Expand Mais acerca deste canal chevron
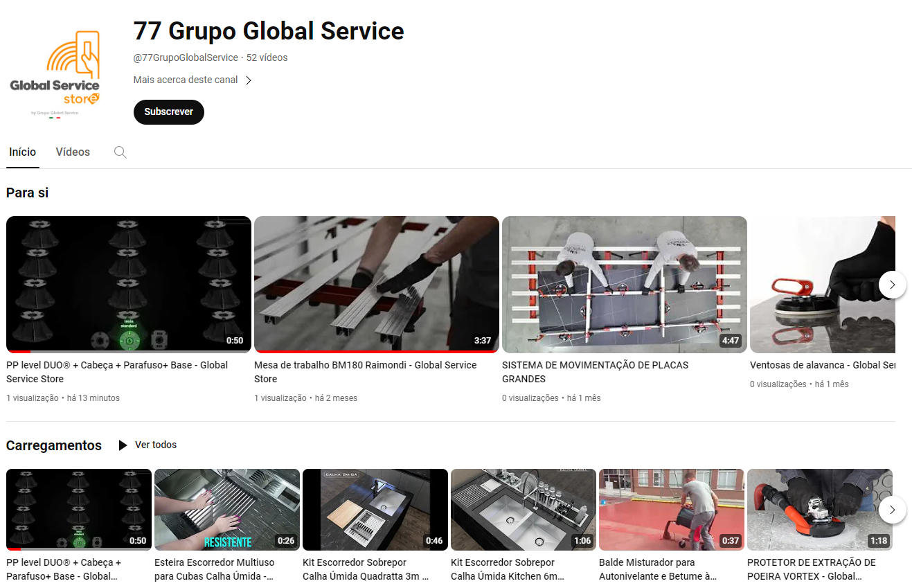 tap(249, 80)
